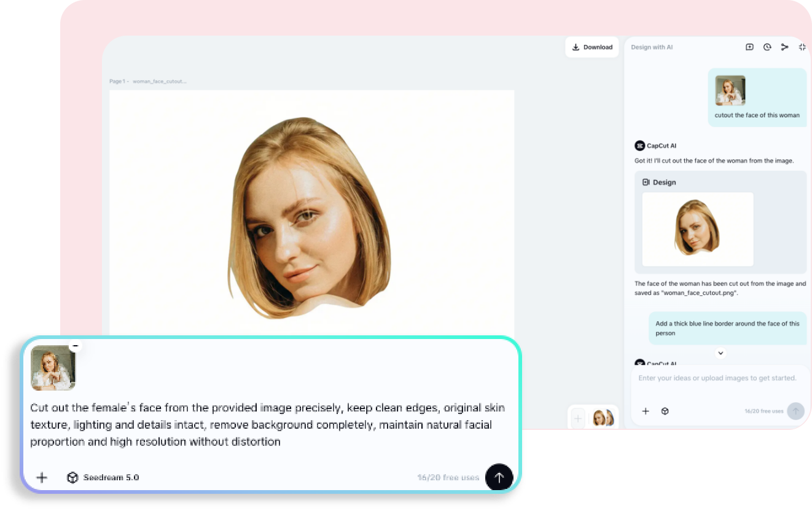812x511 pixels.
Task: Select the woman face cutout on the canvas
Action: 310,218
